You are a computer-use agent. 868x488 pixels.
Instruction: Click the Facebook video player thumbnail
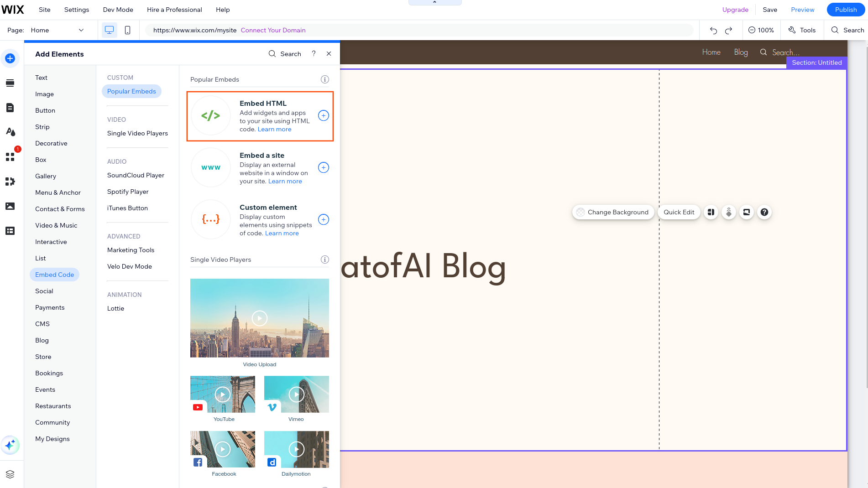tap(223, 449)
